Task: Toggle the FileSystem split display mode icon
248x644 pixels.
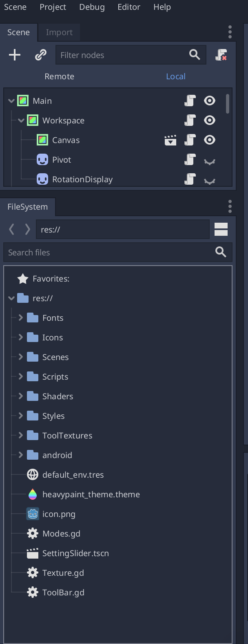Action: (x=221, y=229)
